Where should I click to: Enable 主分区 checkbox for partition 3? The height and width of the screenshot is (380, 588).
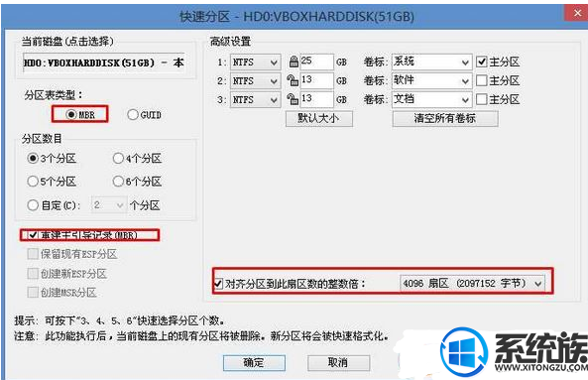pyautogui.click(x=482, y=99)
